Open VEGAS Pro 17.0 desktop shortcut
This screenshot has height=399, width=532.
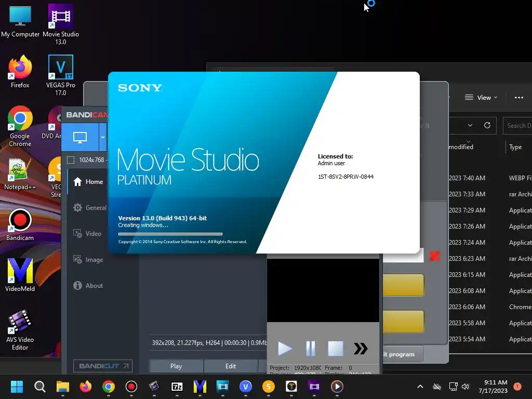point(60,75)
